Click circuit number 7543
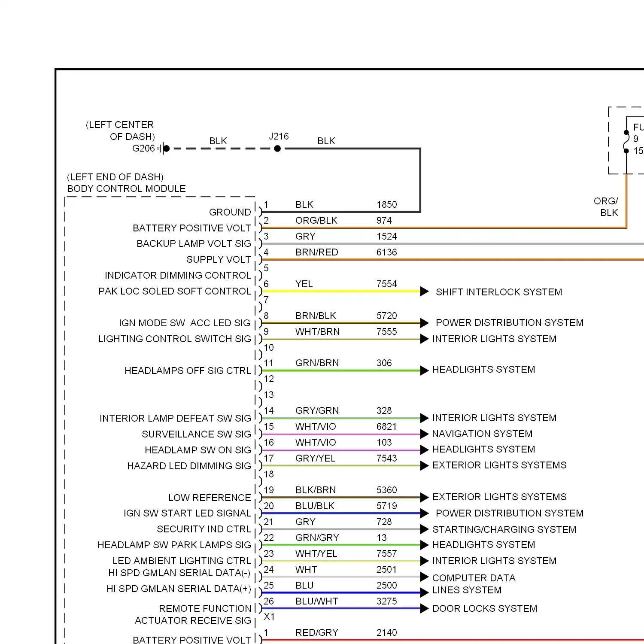The width and height of the screenshot is (644, 644). pyautogui.click(x=387, y=458)
